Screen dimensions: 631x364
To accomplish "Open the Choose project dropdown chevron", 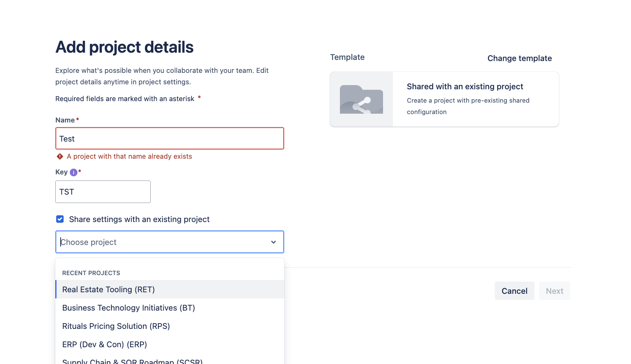I will point(273,242).
